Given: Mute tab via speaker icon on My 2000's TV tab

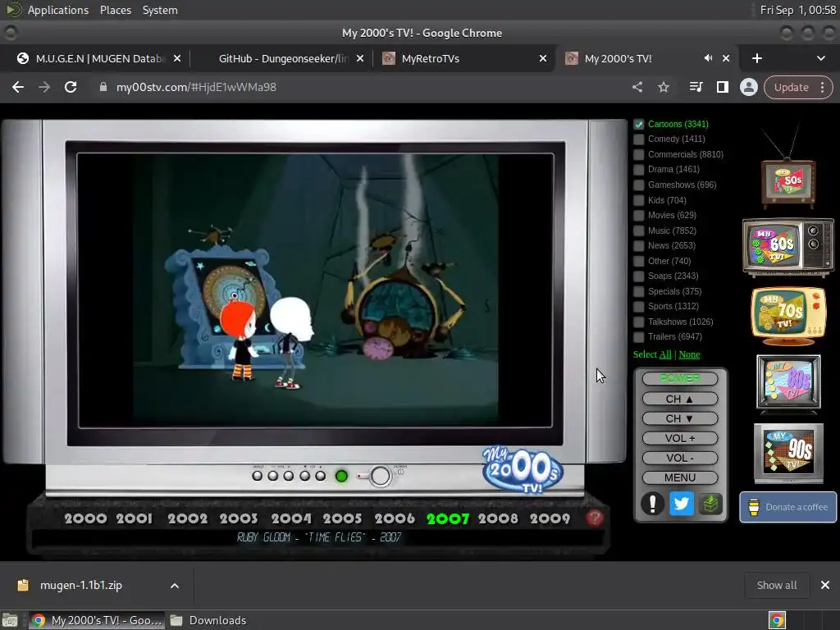Looking at the screenshot, I should (x=708, y=58).
